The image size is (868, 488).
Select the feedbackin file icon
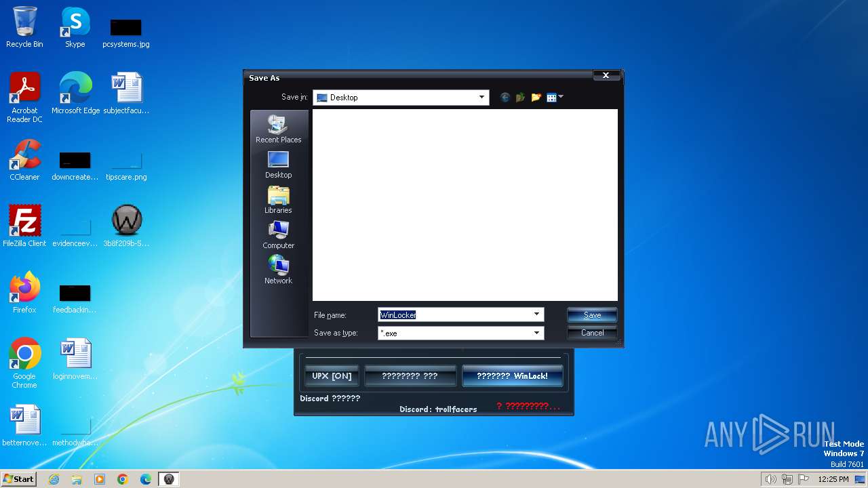pyautogui.click(x=75, y=298)
